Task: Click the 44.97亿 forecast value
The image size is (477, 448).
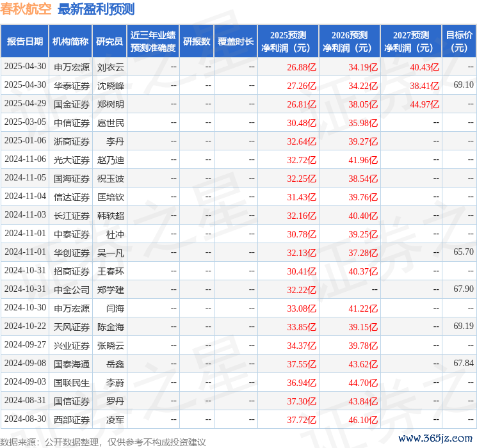Action: (424, 104)
